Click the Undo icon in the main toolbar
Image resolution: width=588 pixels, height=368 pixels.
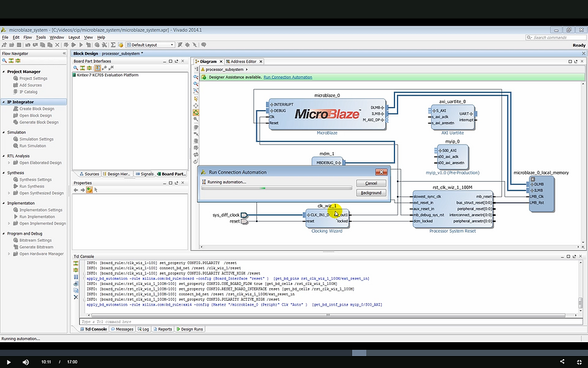click(28, 45)
